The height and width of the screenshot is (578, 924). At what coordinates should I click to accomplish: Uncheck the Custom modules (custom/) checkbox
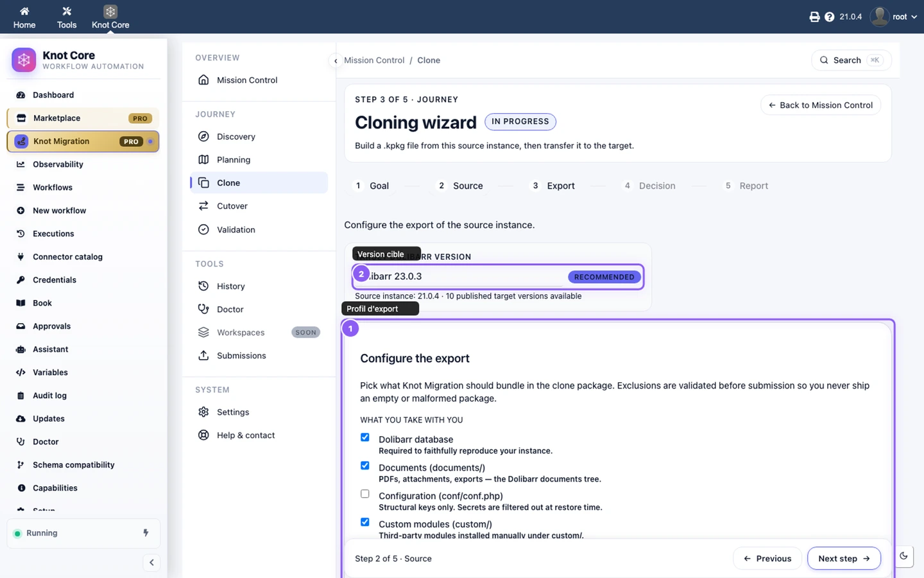pos(365,522)
